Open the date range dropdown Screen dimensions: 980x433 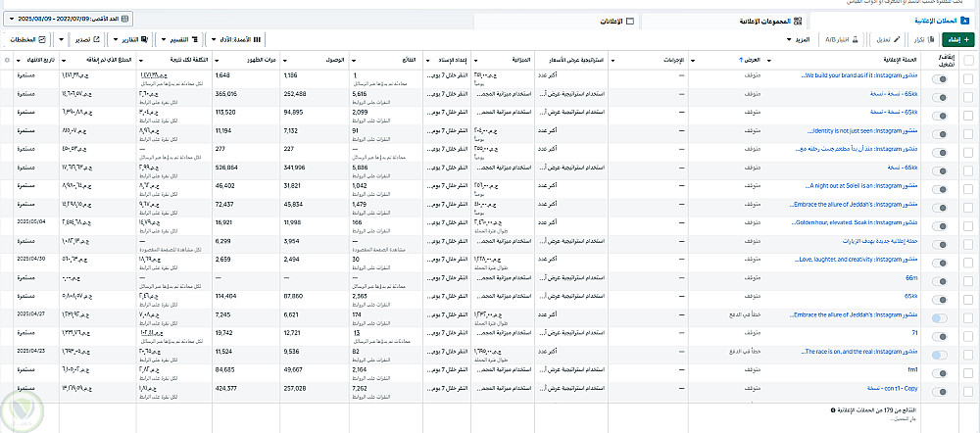69,18
